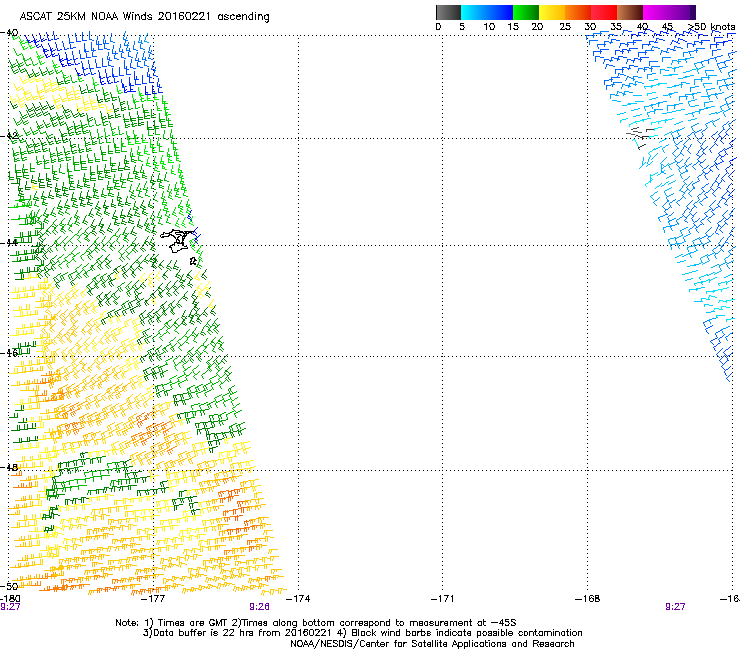Image resolution: width=740 pixels, height=650 pixels.
Task: Click the "-50" latitude axis label
Action: point(9,586)
